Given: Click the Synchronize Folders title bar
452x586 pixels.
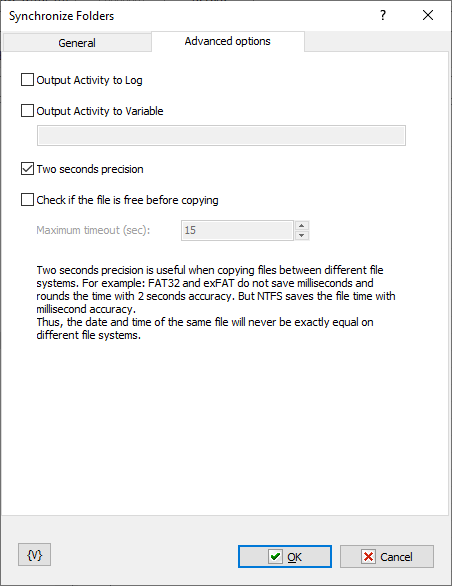Looking at the screenshot, I should click(187, 16).
